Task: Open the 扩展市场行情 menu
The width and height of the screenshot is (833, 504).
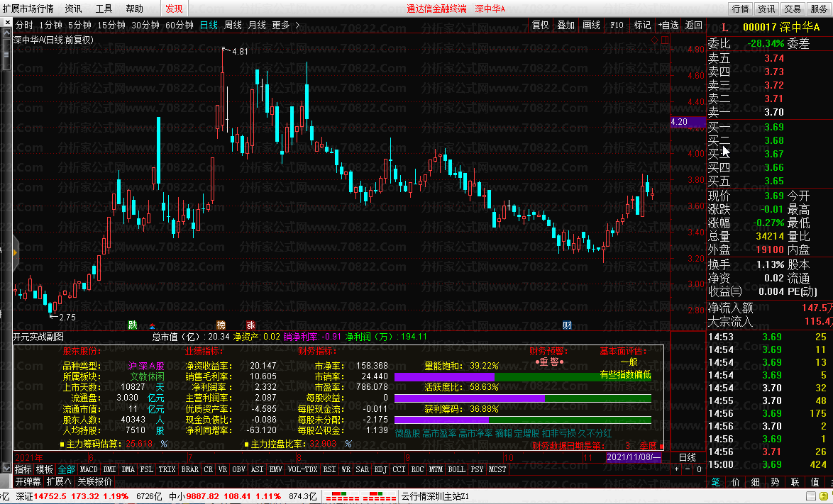Action: pyautogui.click(x=28, y=9)
